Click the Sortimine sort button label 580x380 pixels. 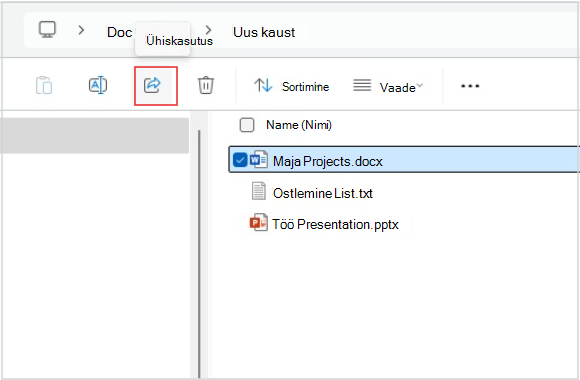click(306, 87)
